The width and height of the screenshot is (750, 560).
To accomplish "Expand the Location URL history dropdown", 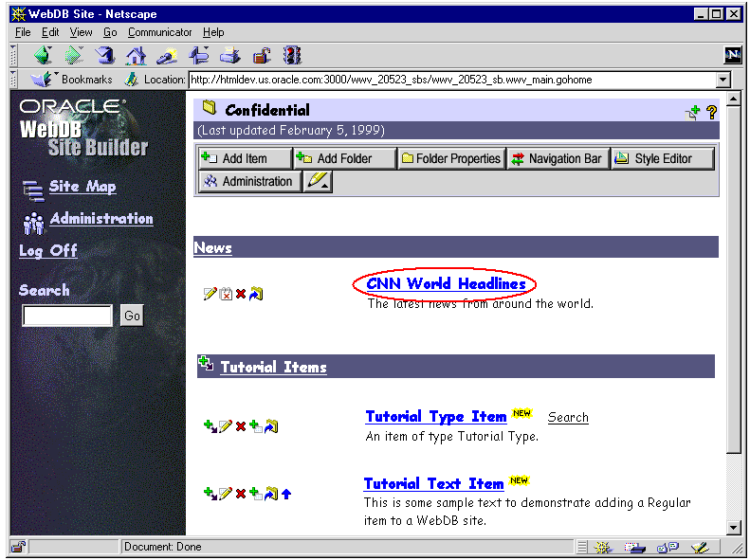I will tap(723, 81).
